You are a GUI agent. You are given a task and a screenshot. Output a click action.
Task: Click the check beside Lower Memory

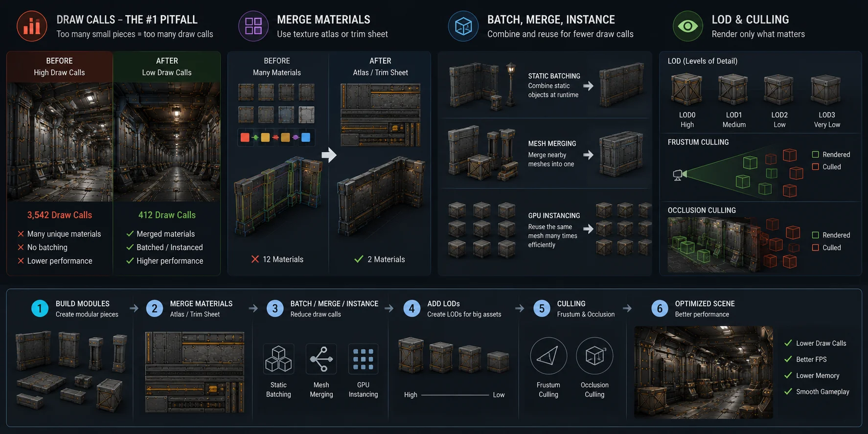click(x=788, y=375)
